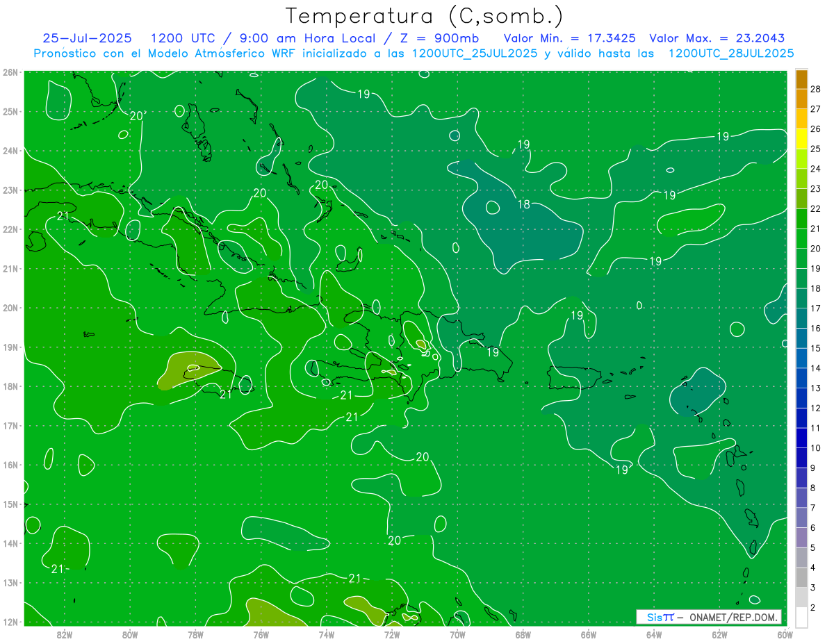This screenshot has width=834, height=644.
Task: Click the latitude axis label "12N"
Action: click(x=10, y=622)
